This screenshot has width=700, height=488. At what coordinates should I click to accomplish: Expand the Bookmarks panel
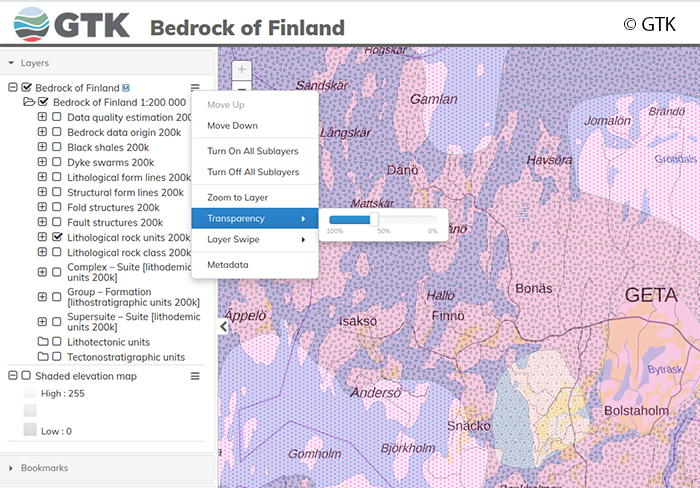[12, 467]
